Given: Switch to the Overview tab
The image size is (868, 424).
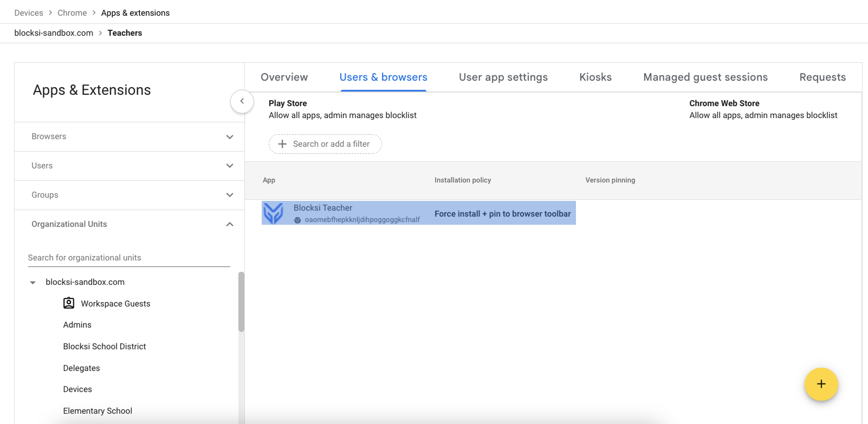Looking at the screenshot, I should coord(284,77).
